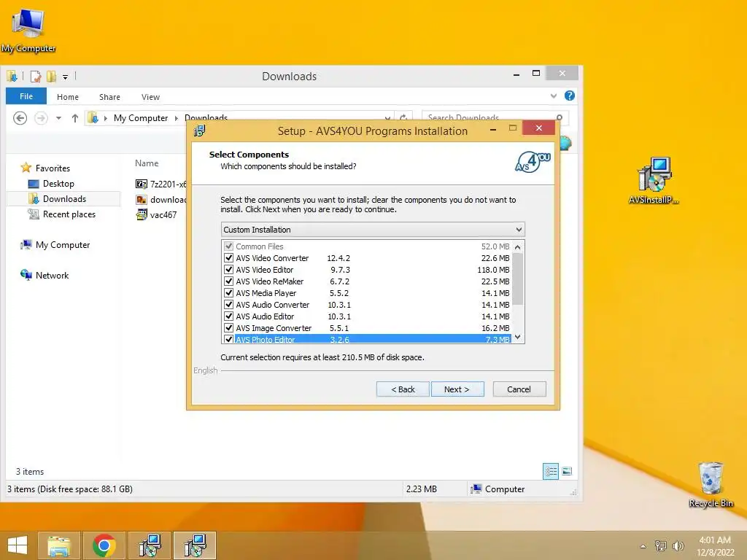The width and height of the screenshot is (747, 560).
Task: Select Recent places in navigation pane
Action: pyautogui.click(x=62, y=214)
